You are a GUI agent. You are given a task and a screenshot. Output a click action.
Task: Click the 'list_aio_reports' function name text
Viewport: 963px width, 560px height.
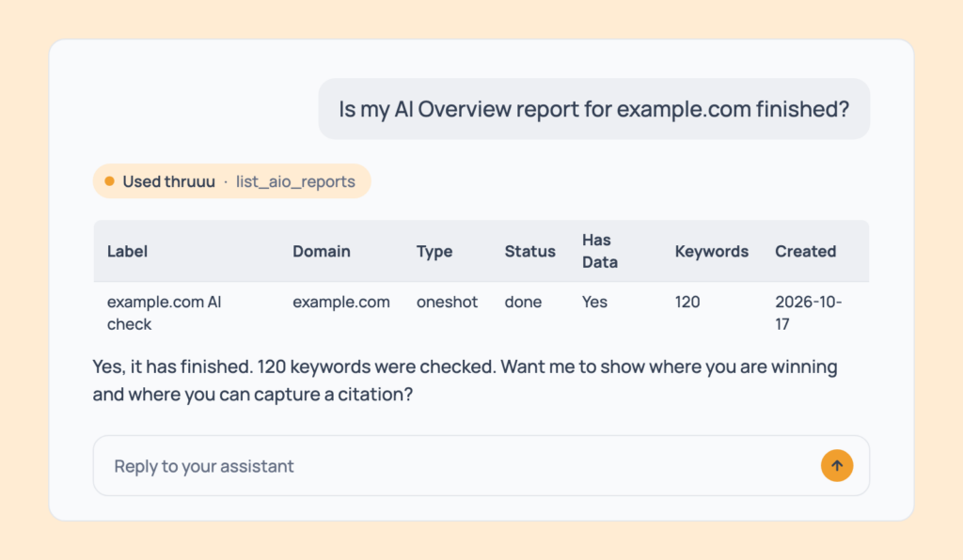(295, 181)
